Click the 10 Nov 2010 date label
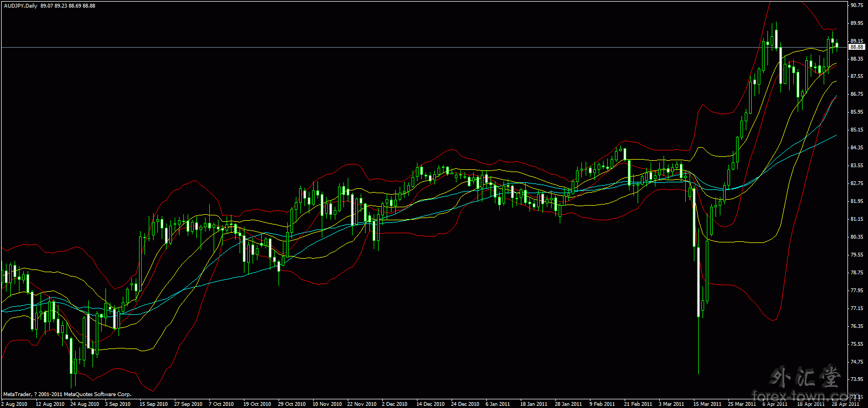The image size is (868, 408). click(x=327, y=404)
